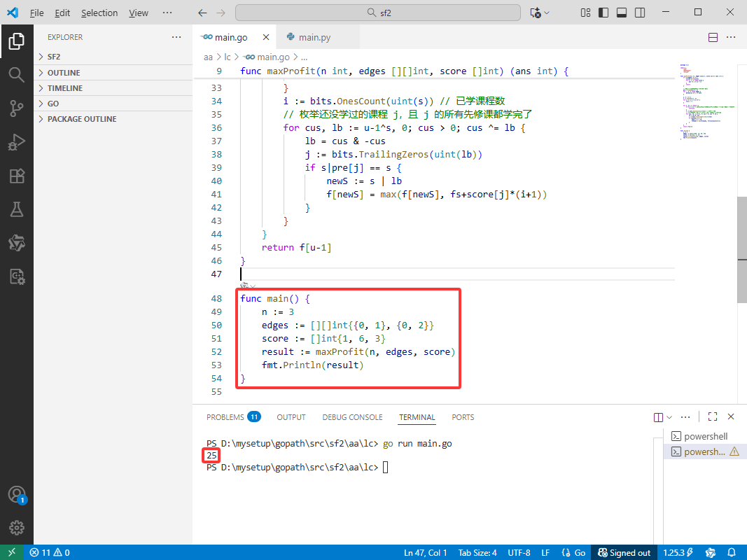747x560 pixels.
Task: Select the first powershell terminal instance
Action: coord(705,436)
